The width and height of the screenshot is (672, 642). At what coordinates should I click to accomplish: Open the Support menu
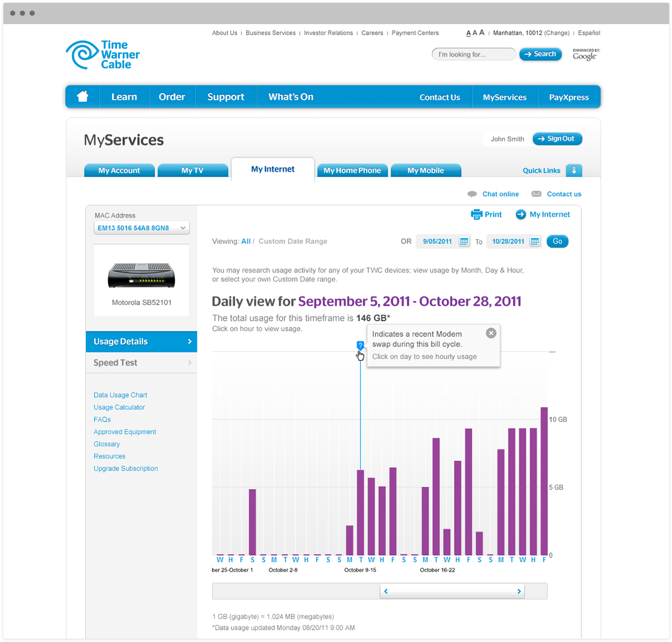click(226, 96)
